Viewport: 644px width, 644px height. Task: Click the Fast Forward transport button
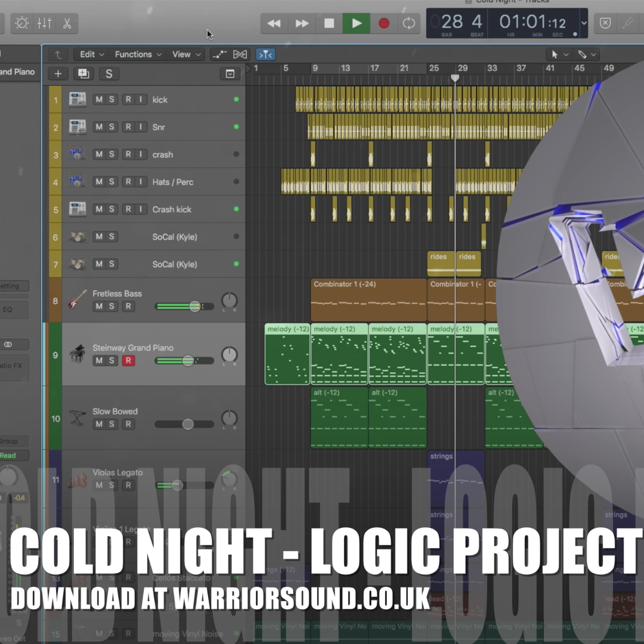[302, 23]
